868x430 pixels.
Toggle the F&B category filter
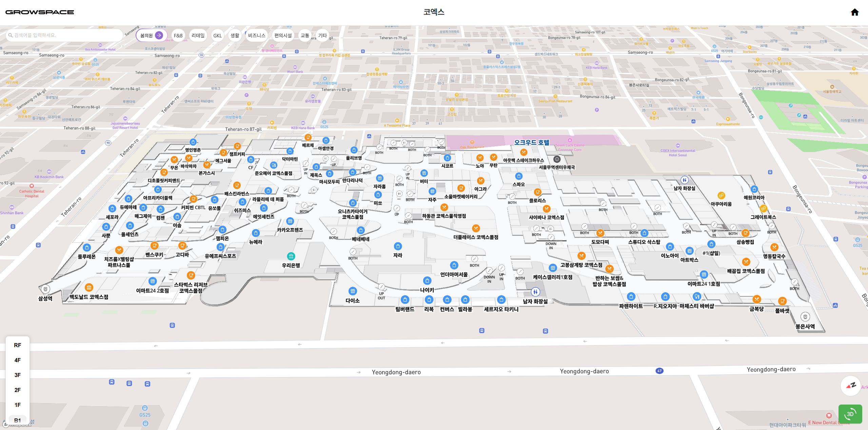pos(178,35)
